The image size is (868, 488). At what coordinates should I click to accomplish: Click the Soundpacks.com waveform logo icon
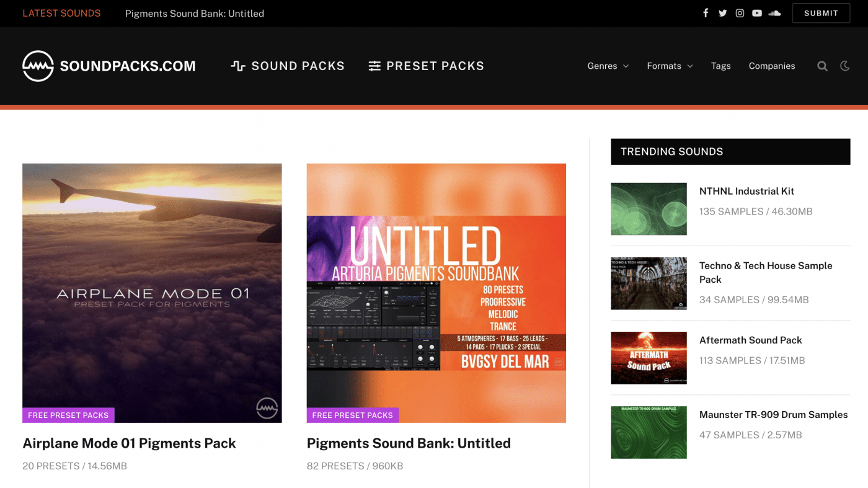[x=38, y=66]
